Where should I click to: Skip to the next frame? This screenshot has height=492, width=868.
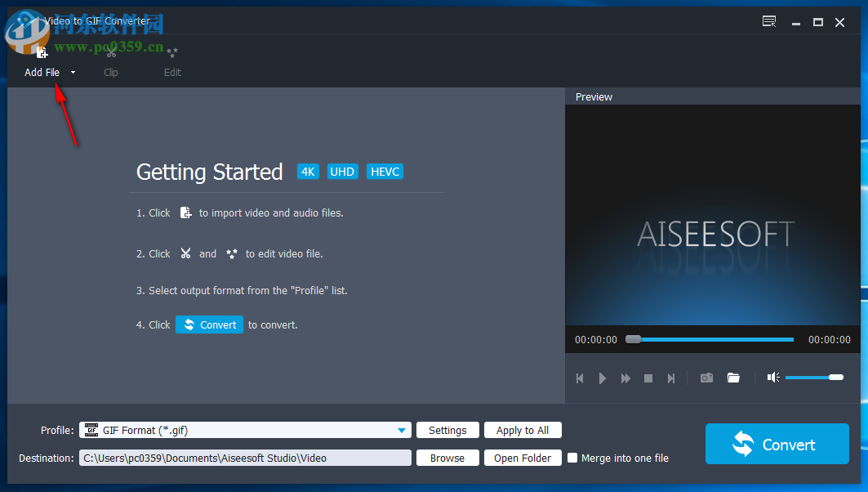[671, 378]
